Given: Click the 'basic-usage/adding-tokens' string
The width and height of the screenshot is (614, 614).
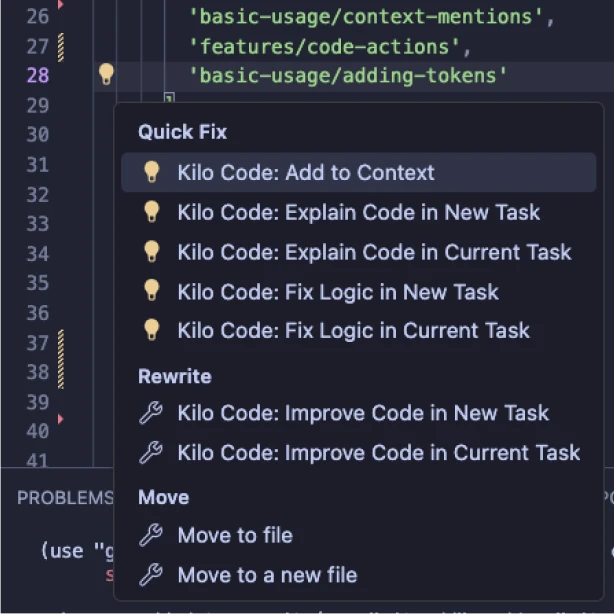Looking at the screenshot, I should [348, 75].
